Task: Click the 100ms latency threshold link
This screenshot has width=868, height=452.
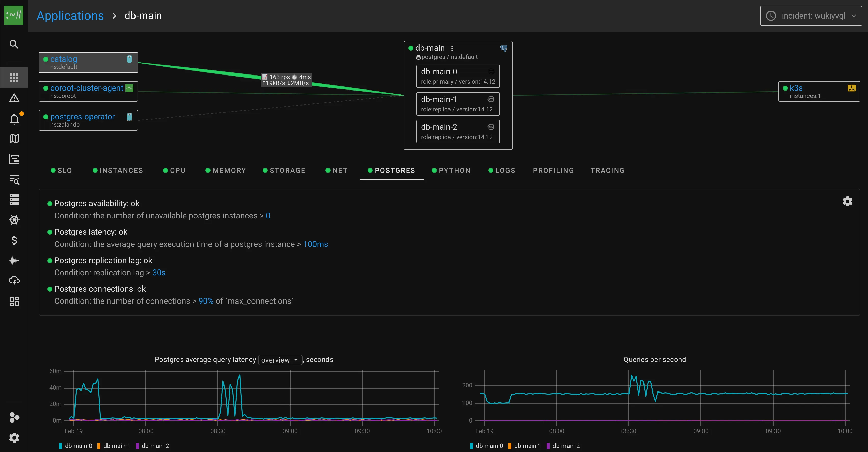Action: click(x=315, y=244)
